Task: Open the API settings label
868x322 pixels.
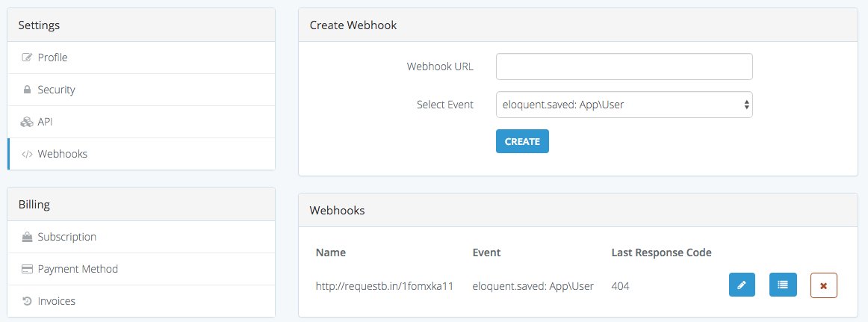Action: coord(45,122)
